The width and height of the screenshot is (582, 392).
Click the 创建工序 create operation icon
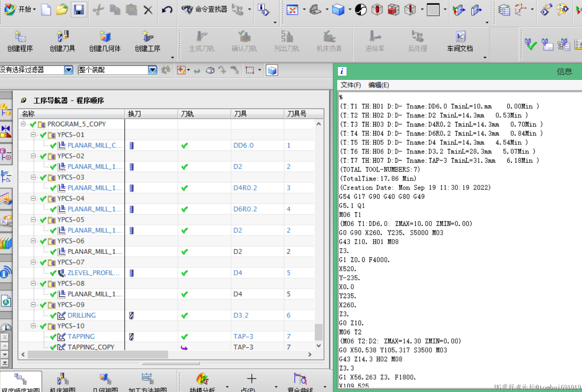[x=148, y=41]
